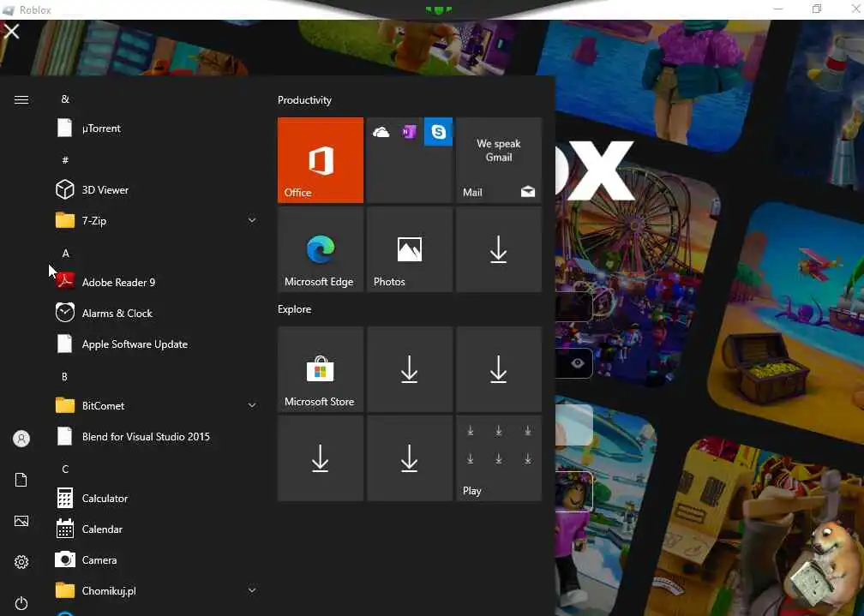This screenshot has height=616, width=864.
Task: Open Settings gear in Start sidebar
Action: [21, 562]
